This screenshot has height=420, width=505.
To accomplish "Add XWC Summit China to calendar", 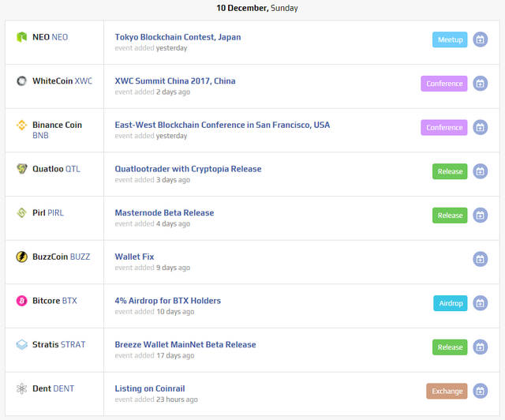I will (x=481, y=84).
